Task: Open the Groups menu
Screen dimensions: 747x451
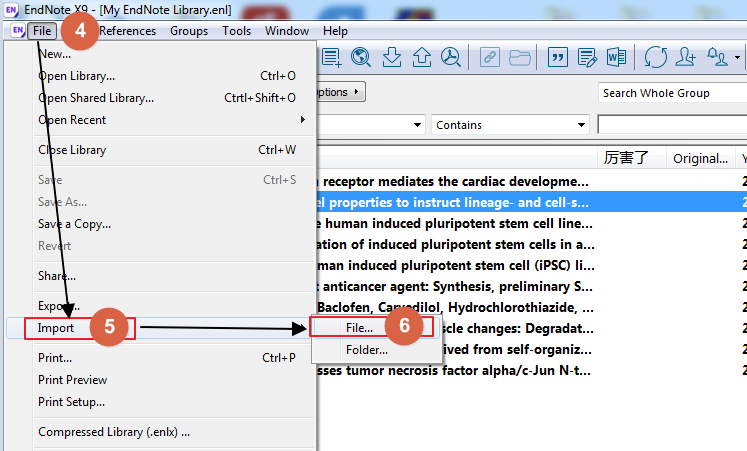Action: tap(189, 31)
